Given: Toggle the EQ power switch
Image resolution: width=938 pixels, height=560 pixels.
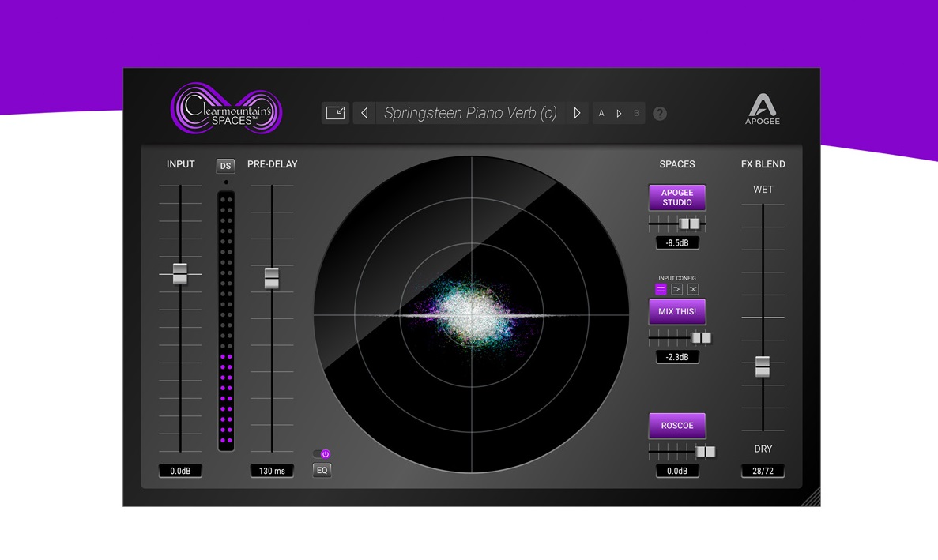Looking at the screenshot, I should point(322,453).
